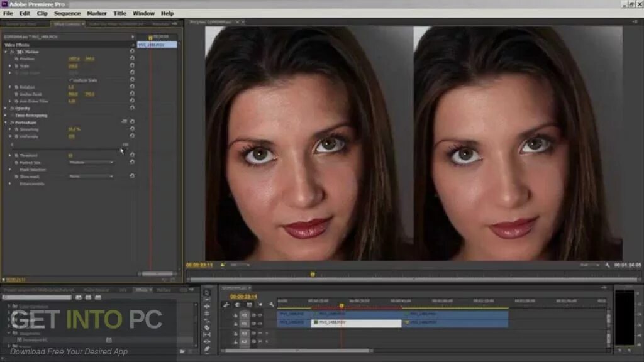Screen dimensions: 644x362
Task: Open the Clip menu
Action: pos(42,13)
